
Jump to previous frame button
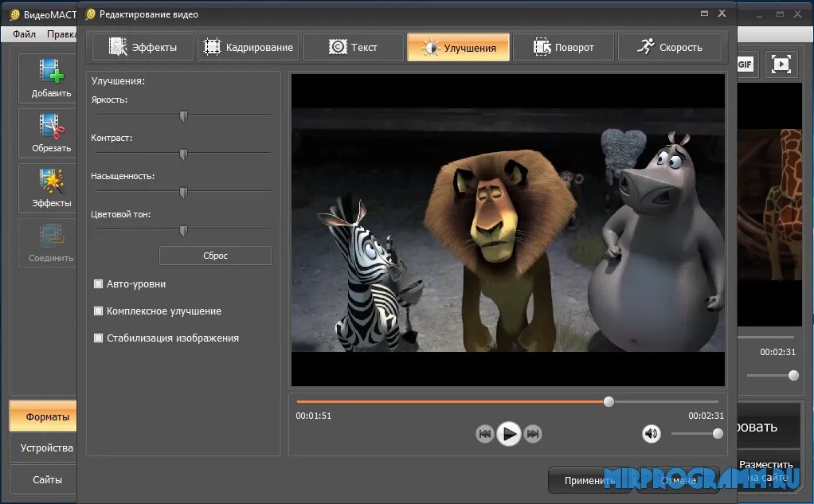click(x=484, y=433)
